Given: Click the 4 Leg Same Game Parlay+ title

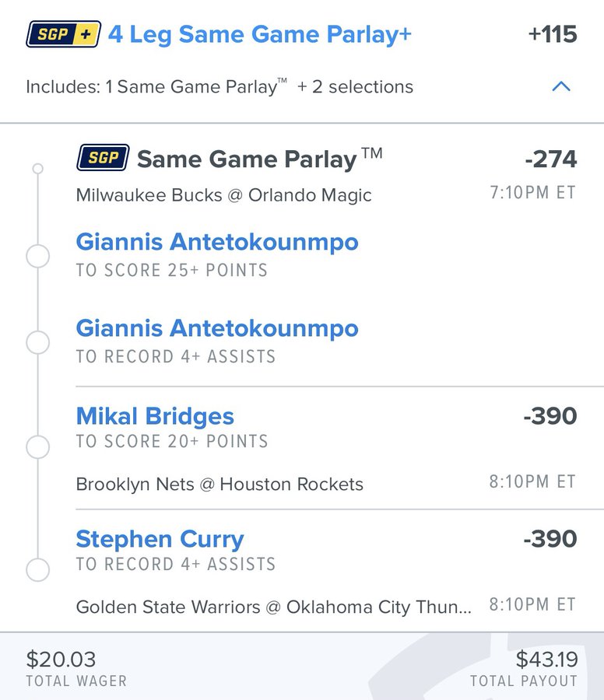Looking at the screenshot, I should coord(259,35).
